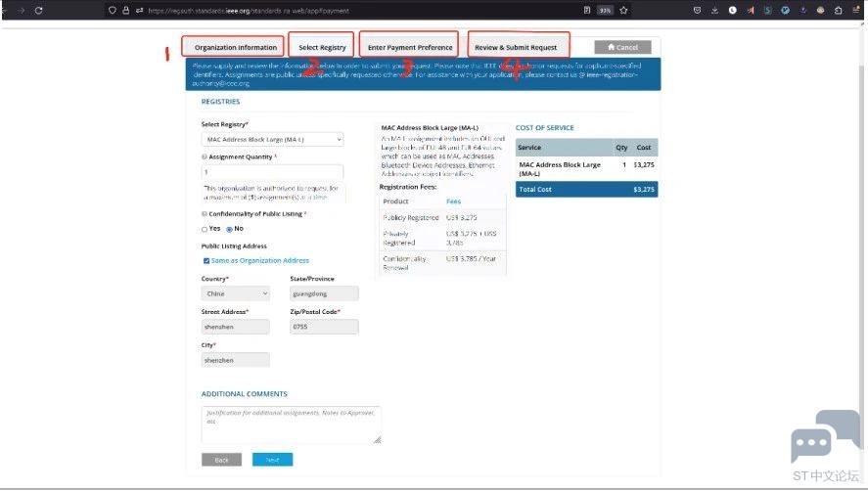Viewport: 868px width, 491px height.
Task: Click the Street Address field
Action: (235, 327)
